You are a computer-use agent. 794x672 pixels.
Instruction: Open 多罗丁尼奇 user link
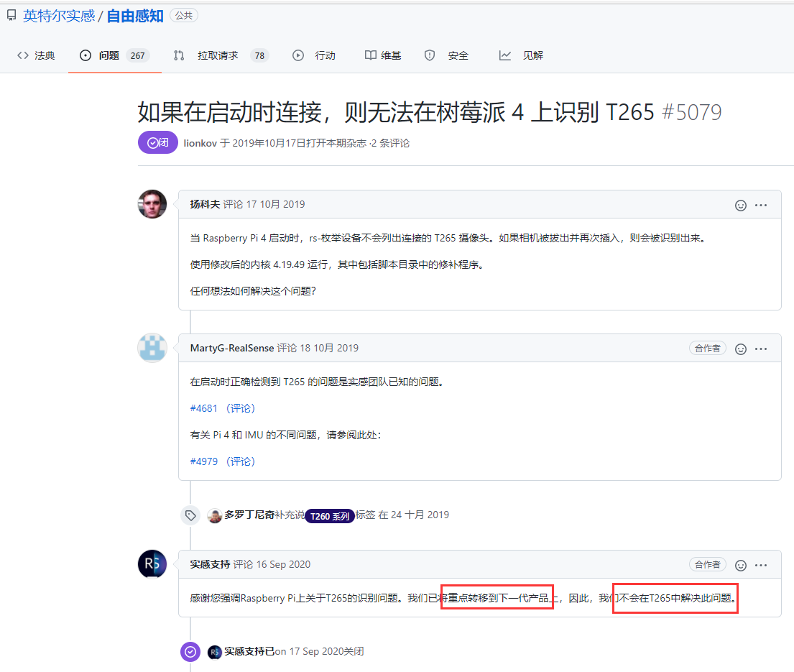(249, 515)
